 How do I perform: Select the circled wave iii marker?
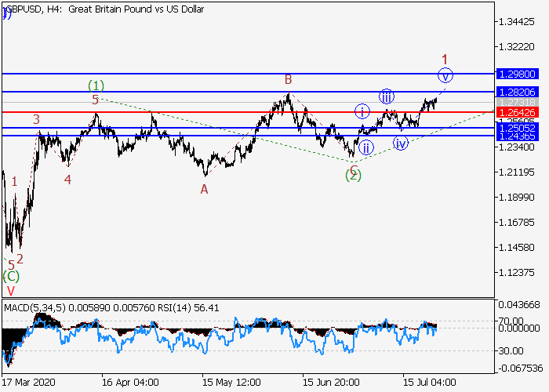(x=387, y=96)
